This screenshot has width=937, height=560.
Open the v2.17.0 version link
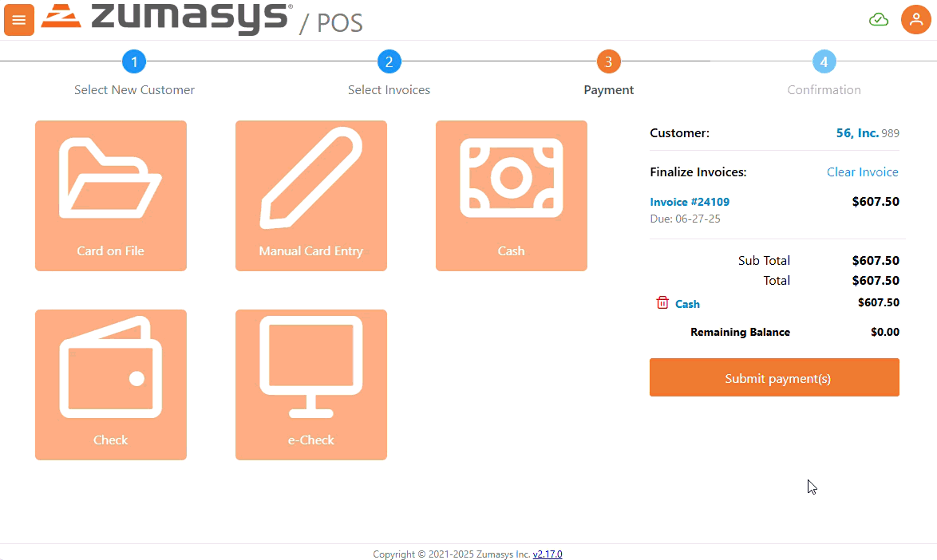548,554
